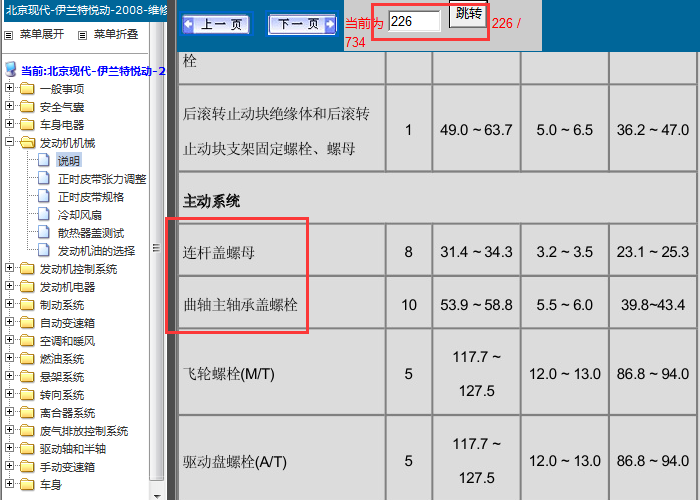Click the sidebar vertical scrollbar
Image resolution: width=700 pixels, height=500 pixels.
click(x=157, y=250)
